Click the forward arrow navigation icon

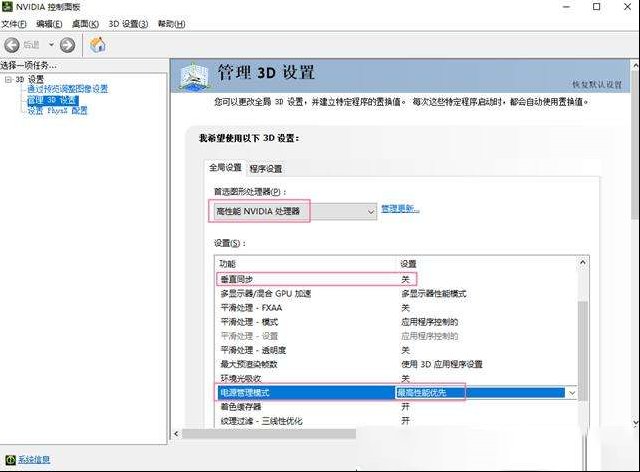(67, 45)
